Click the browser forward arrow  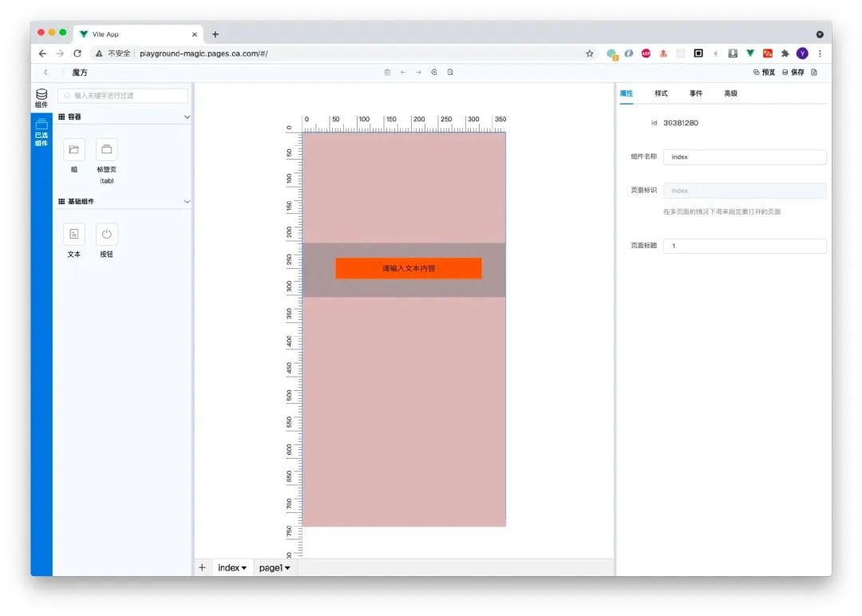(60, 53)
